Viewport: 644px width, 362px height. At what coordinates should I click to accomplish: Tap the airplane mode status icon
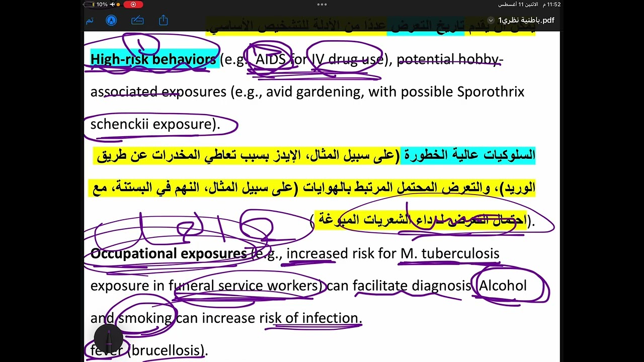112,5
